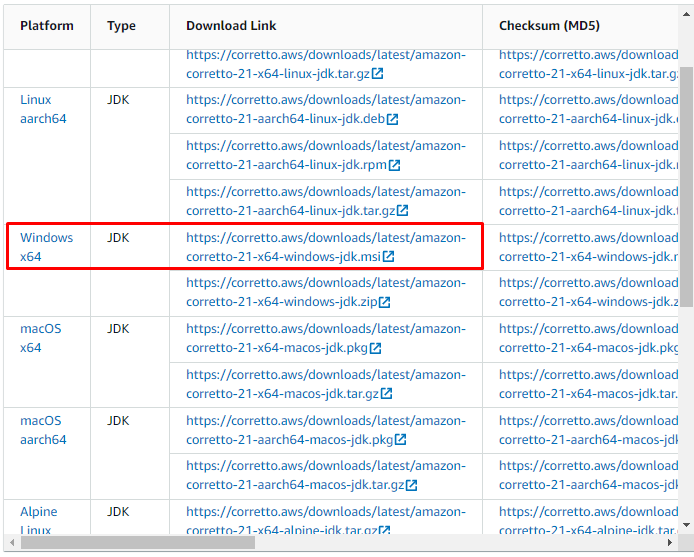Image resolution: width=694 pixels, height=557 pixels.
Task: Click the vertical scrollbar up arrow
Action: point(686,14)
